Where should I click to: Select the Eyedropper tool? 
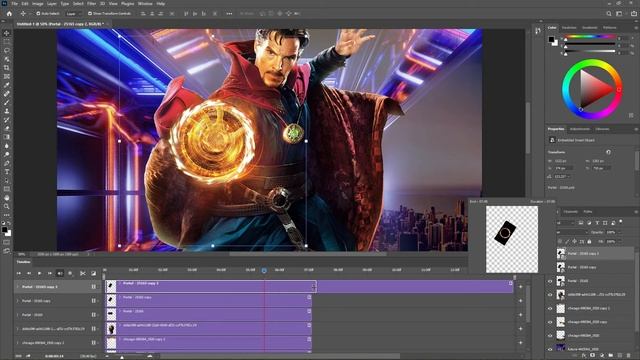click(x=7, y=85)
